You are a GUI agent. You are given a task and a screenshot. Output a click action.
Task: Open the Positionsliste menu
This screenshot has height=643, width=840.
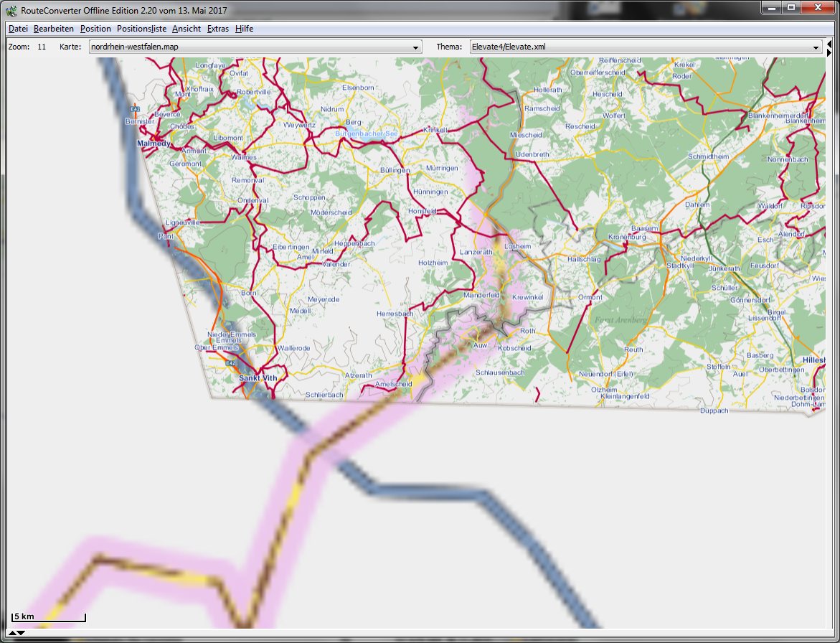[x=141, y=29]
